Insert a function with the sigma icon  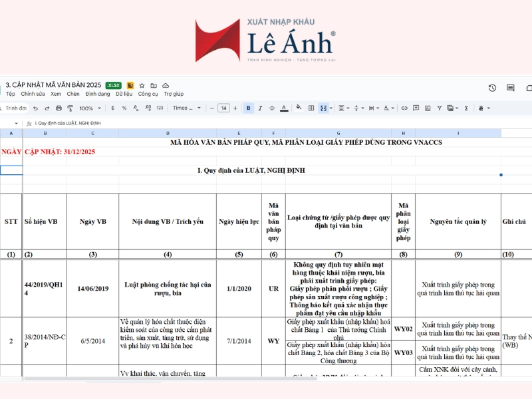coord(466,106)
